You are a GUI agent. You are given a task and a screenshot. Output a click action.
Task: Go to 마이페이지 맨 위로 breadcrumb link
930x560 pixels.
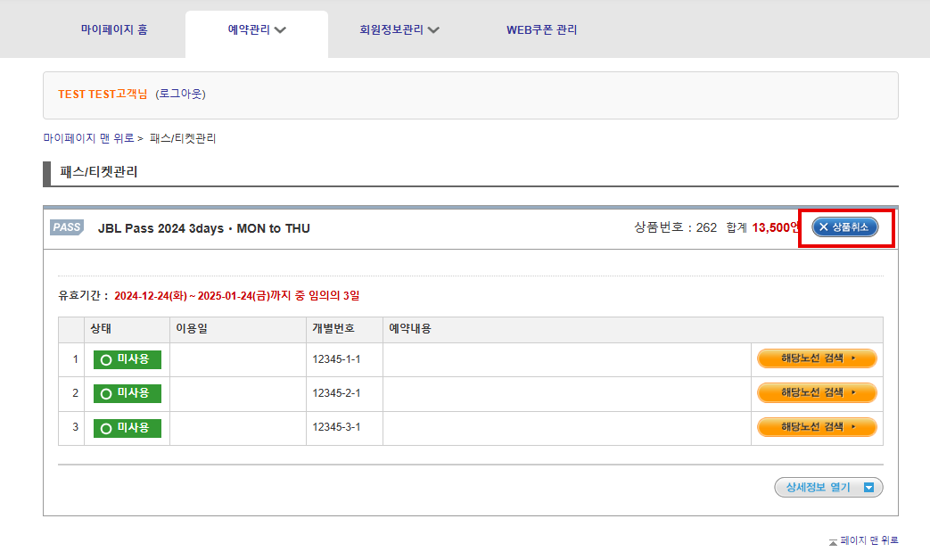[88, 138]
